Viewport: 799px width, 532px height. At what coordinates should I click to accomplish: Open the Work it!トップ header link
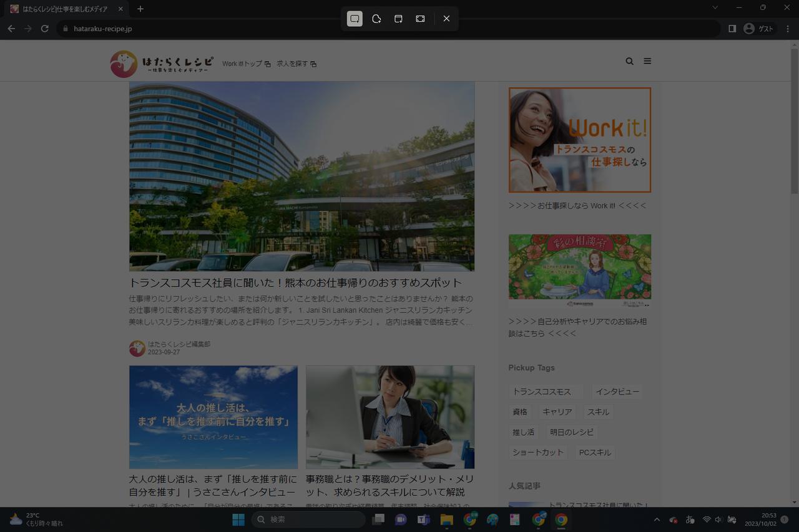(x=246, y=64)
